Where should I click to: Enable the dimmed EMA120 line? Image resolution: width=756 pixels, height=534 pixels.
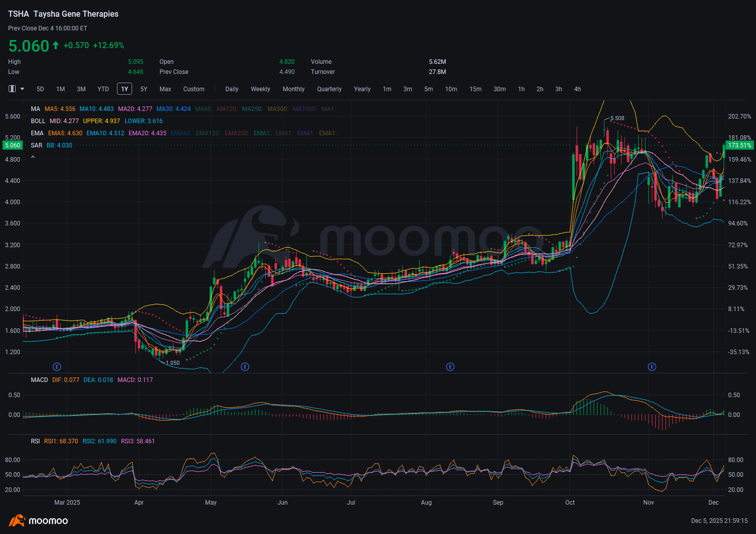pos(209,133)
